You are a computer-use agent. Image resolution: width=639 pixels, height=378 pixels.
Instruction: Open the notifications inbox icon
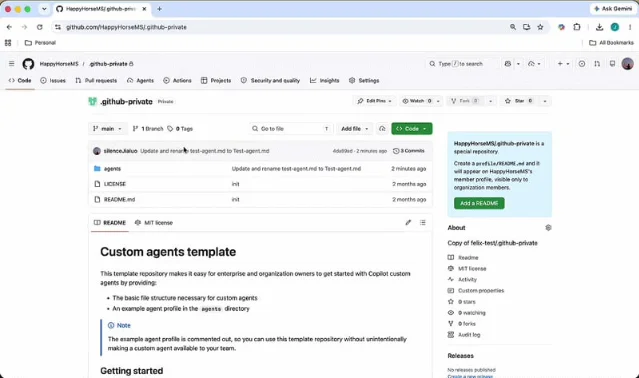click(612, 64)
